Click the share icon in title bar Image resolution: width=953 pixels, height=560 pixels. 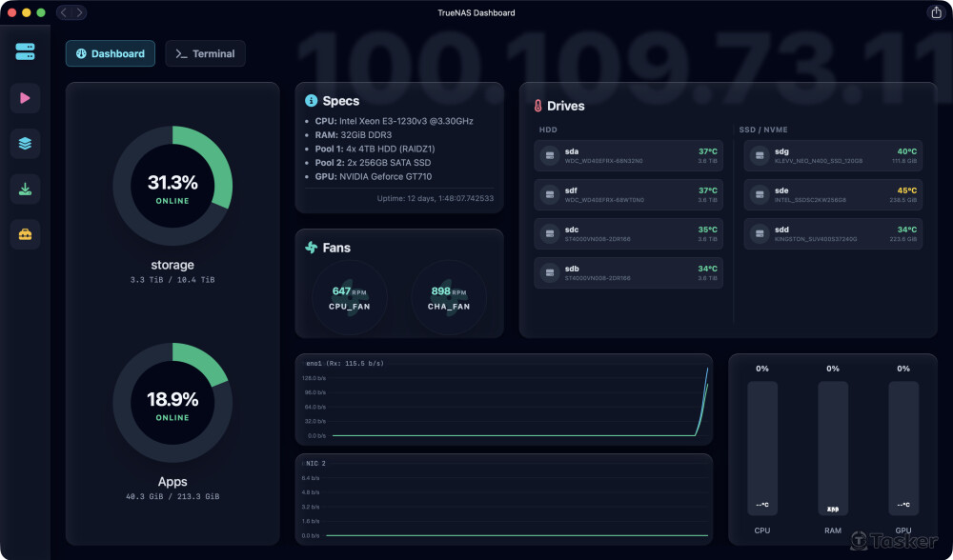pos(935,12)
